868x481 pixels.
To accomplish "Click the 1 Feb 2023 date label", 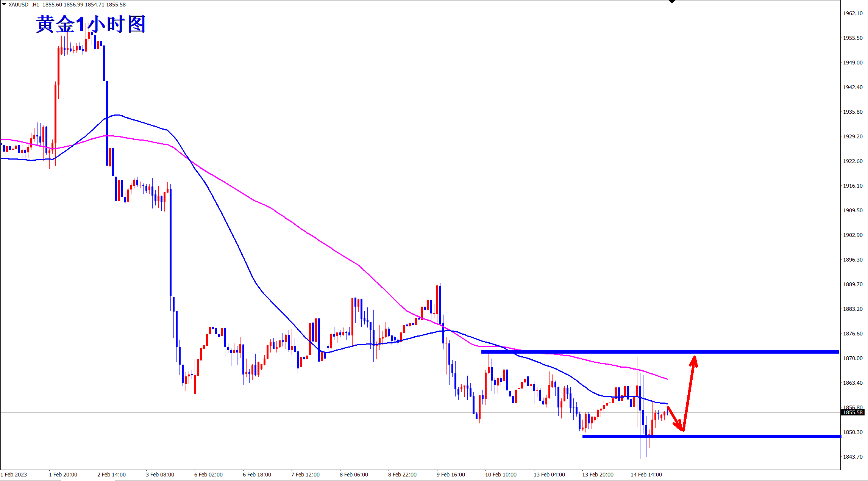I will pyautogui.click(x=14, y=475).
